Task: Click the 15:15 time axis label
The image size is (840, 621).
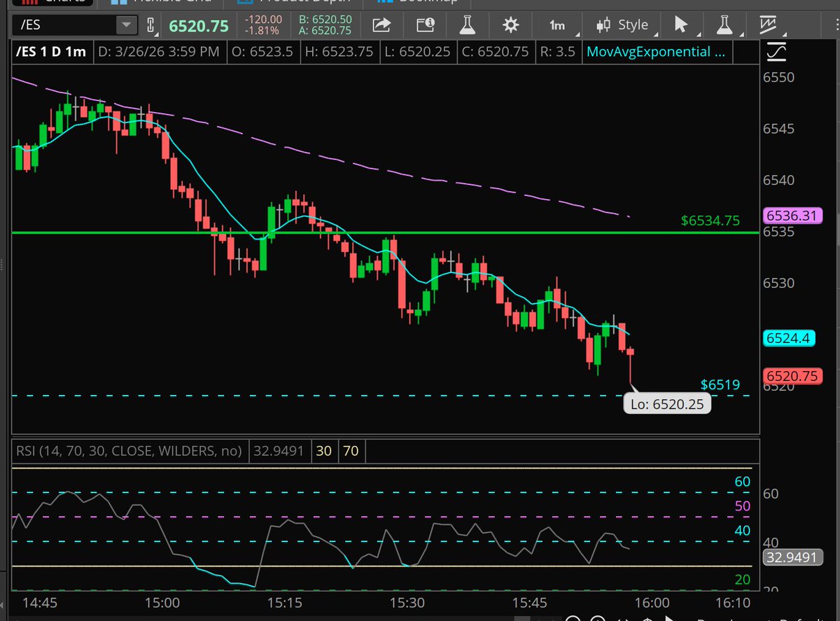Action: coord(283,603)
